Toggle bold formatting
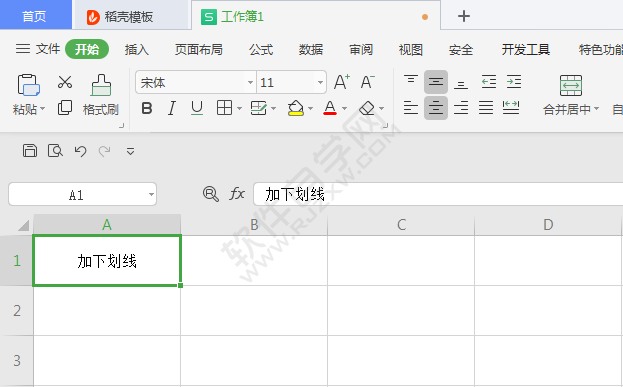The height and width of the screenshot is (387, 623). tap(147, 108)
